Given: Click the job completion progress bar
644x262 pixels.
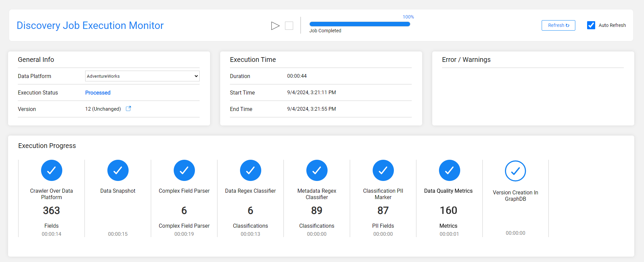Looking at the screenshot, I should coord(360,24).
